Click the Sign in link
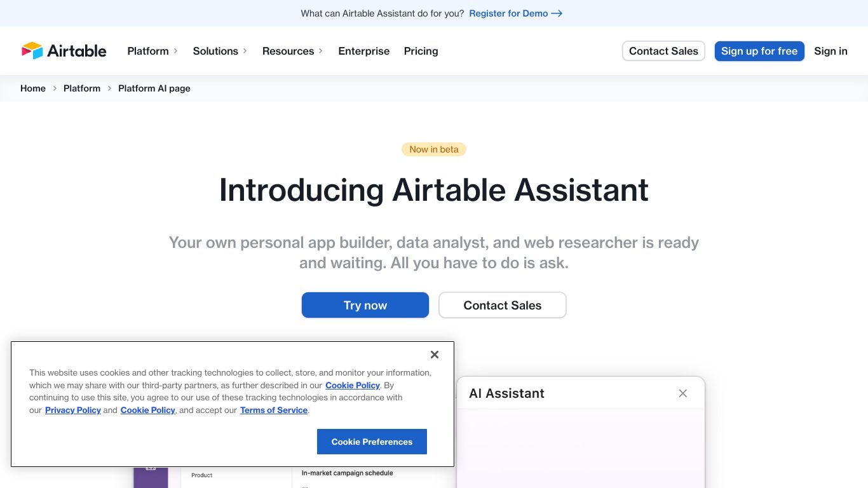The height and width of the screenshot is (488, 868). (x=831, y=51)
